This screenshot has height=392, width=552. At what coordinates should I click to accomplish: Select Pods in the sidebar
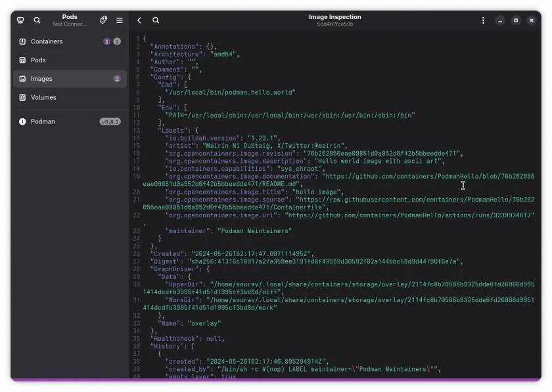point(70,60)
